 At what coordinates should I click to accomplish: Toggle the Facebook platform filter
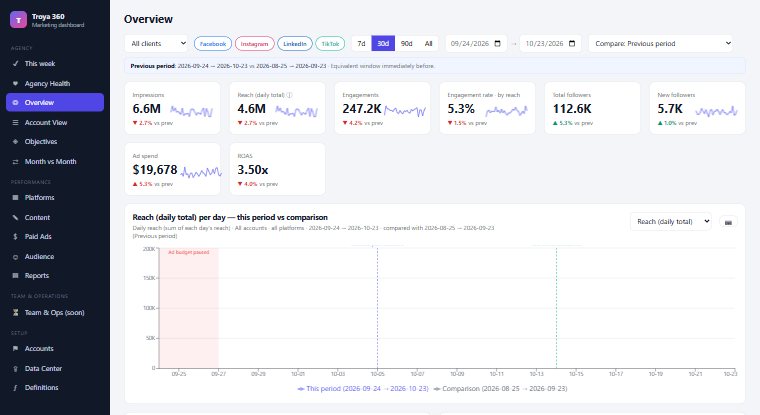(213, 44)
